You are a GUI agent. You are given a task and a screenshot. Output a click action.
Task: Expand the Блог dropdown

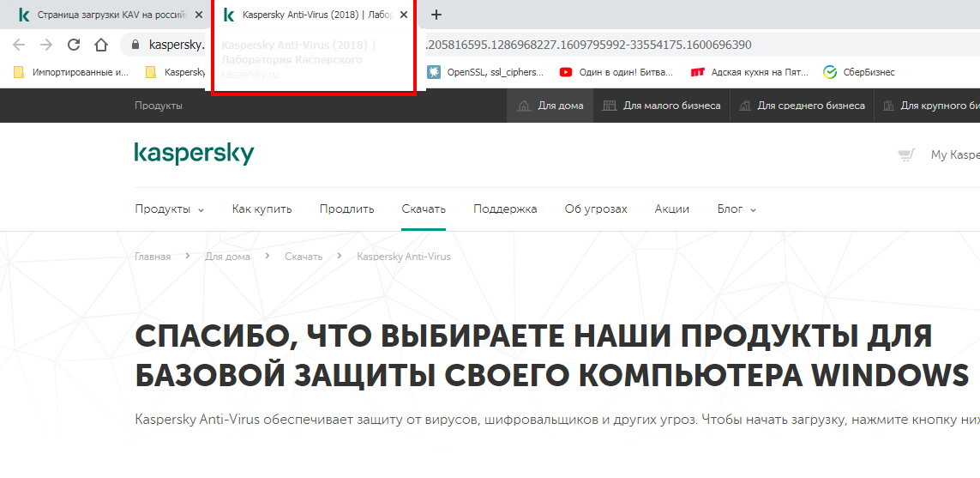click(737, 209)
